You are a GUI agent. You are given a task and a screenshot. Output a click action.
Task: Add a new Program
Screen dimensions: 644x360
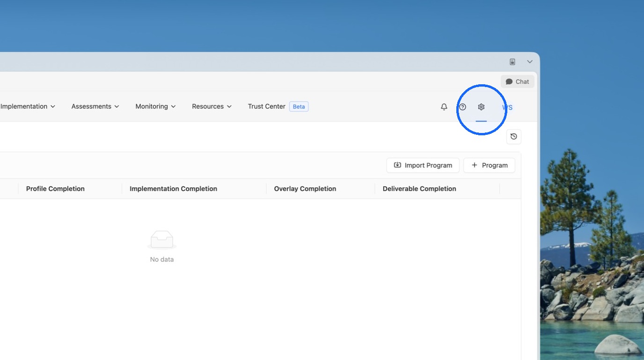(x=489, y=165)
